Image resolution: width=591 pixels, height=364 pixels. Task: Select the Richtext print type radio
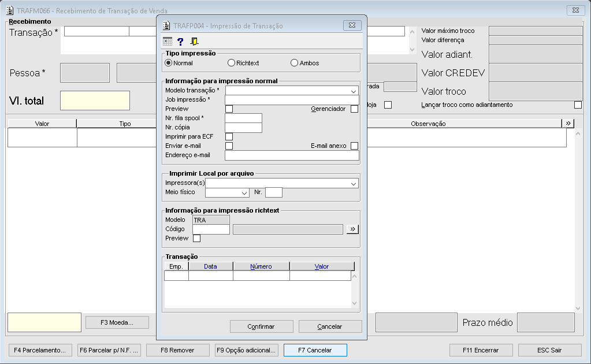click(232, 63)
